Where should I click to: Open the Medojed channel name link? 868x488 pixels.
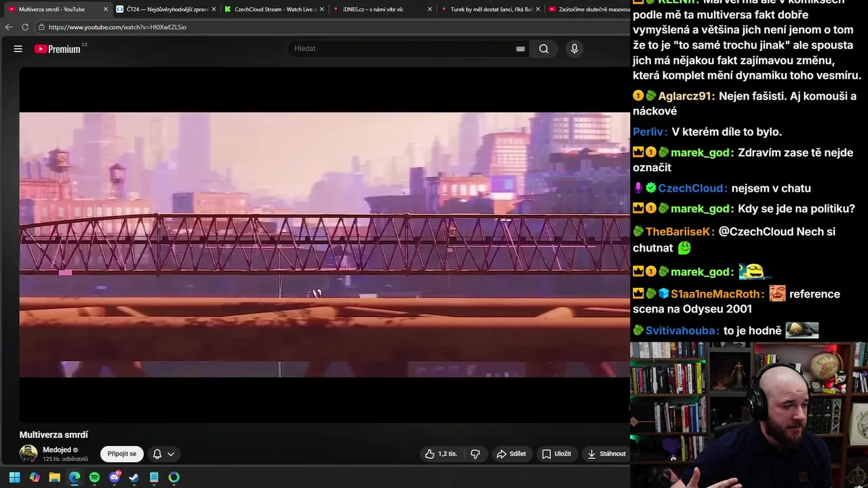[x=57, y=449]
